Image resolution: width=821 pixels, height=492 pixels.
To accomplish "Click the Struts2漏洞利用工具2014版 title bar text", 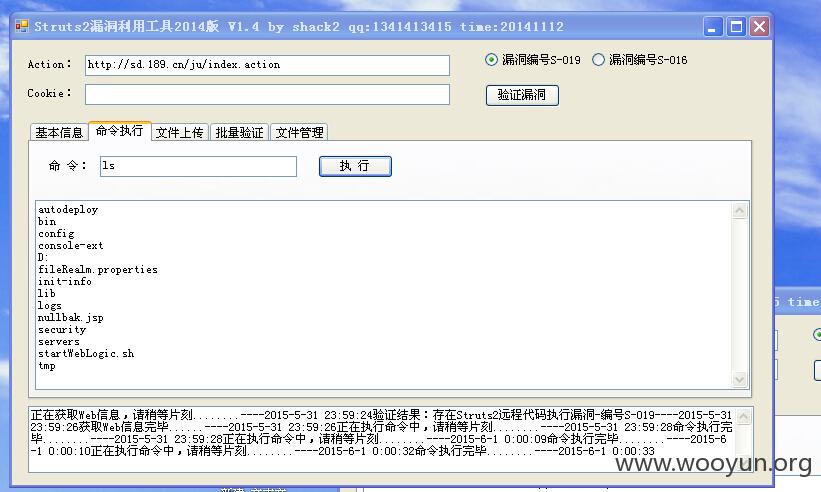I will [x=126, y=26].
